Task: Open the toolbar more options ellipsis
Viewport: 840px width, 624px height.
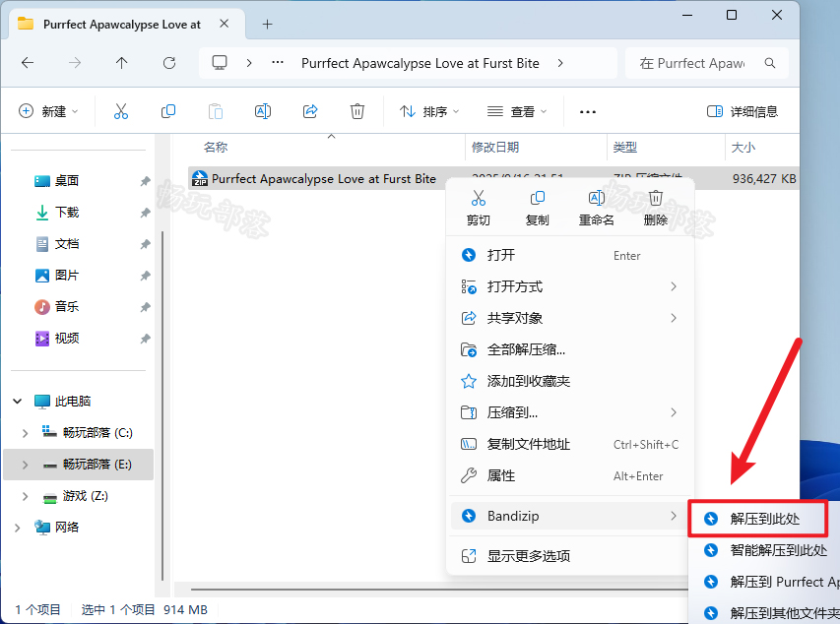Action: [x=588, y=111]
